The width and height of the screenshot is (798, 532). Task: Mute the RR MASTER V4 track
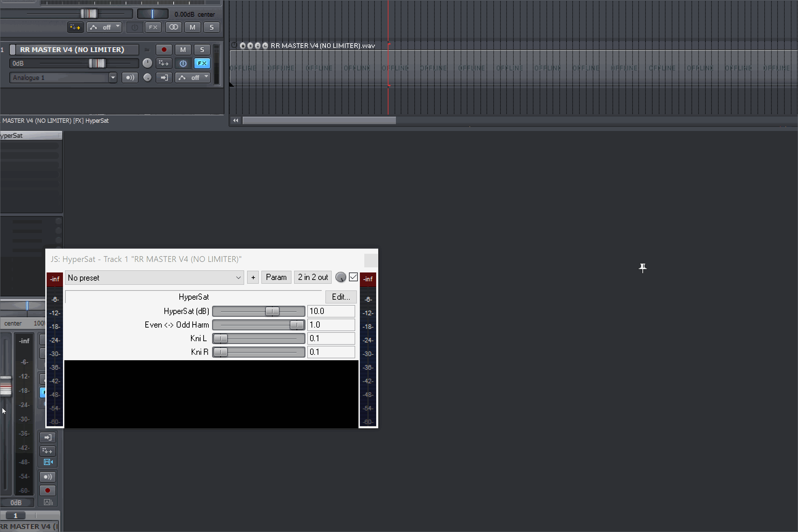click(x=183, y=50)
